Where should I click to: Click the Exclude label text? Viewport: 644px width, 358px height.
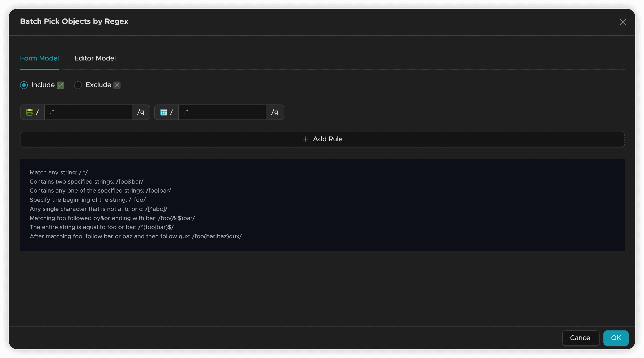[x=98, y=85]
